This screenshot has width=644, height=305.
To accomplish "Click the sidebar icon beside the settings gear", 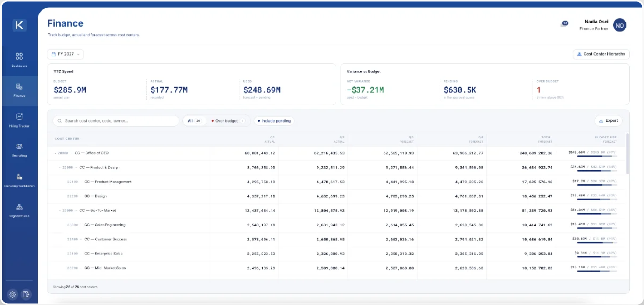I will [x=26, y=295].
